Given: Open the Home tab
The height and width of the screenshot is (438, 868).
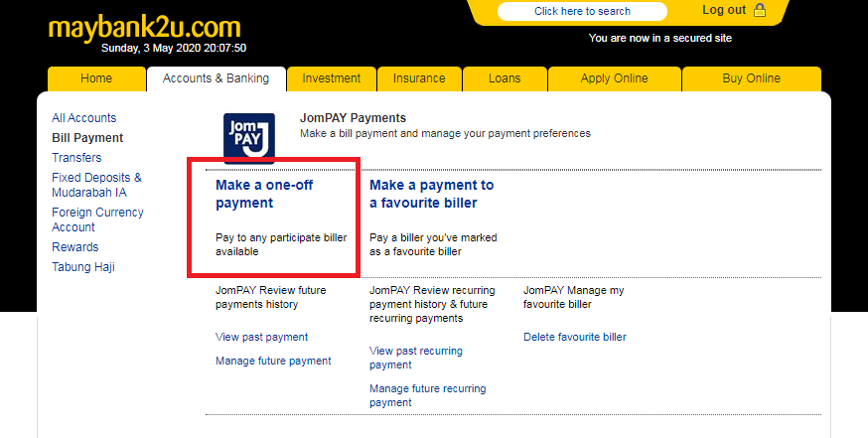Looking at the screenshot, I should pos(96,78).
